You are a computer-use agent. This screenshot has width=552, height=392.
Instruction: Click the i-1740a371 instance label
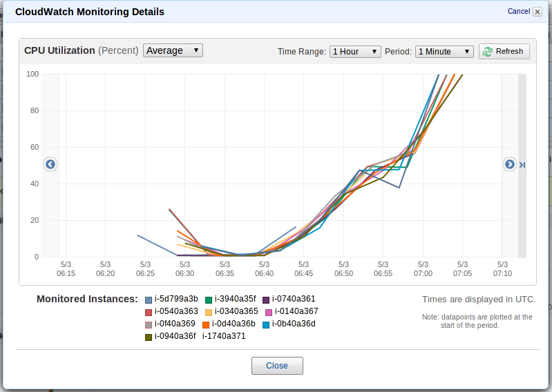click(x=224, y=336)
